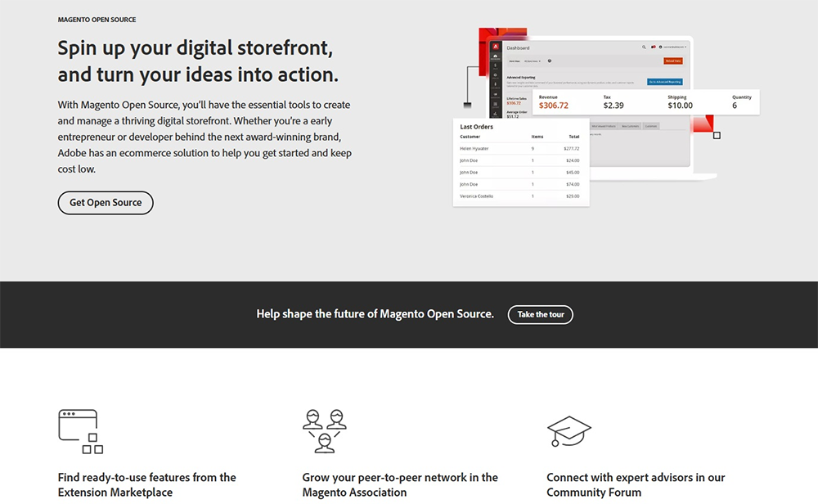Click the help question mark icon in dashboard
The width and height of the screenshot is (818, 504).
(550, 61)
